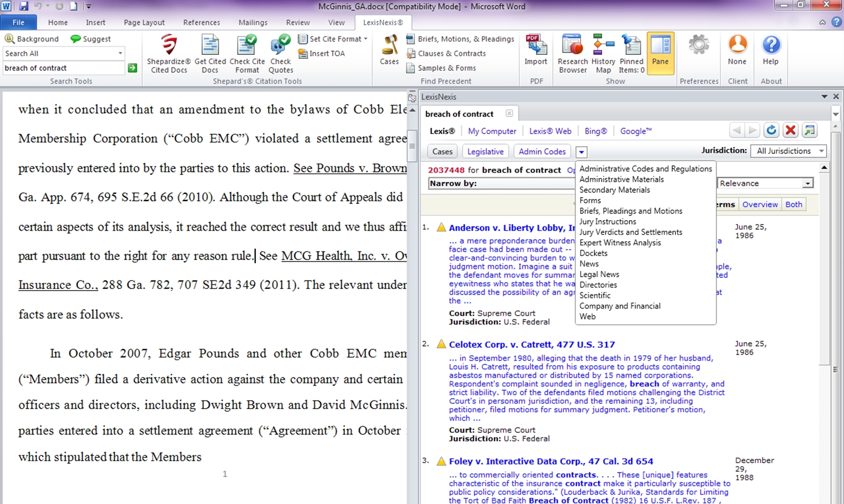Switch to Google search source
The width and height of the screenshot is (844, 504).
point(636,131)
